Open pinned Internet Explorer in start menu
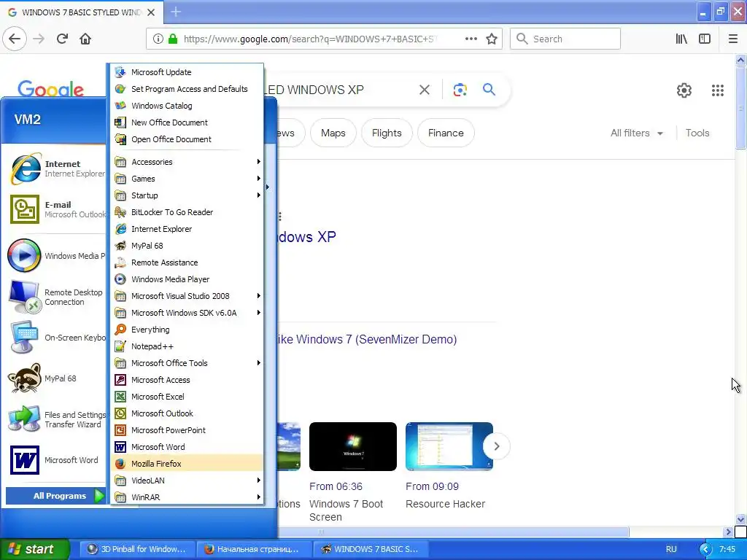This screenshot has height=560, width=747. coord(56,168)
